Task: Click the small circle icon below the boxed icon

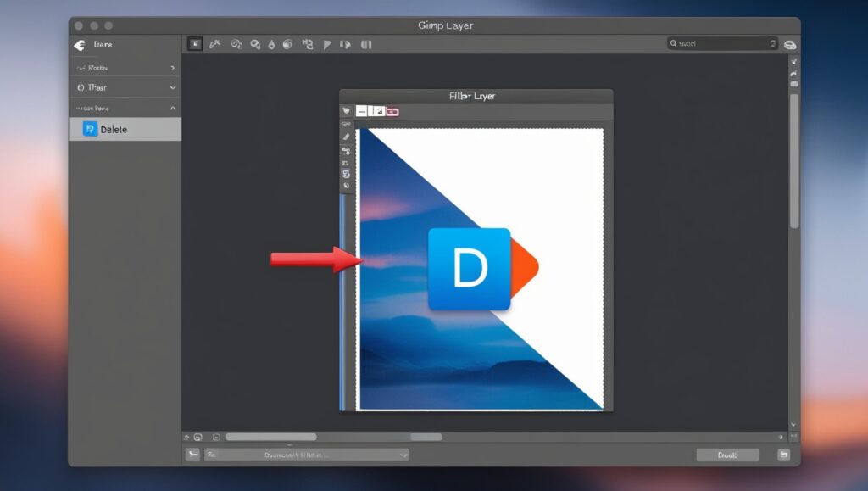Action: (x=346, y=186)
